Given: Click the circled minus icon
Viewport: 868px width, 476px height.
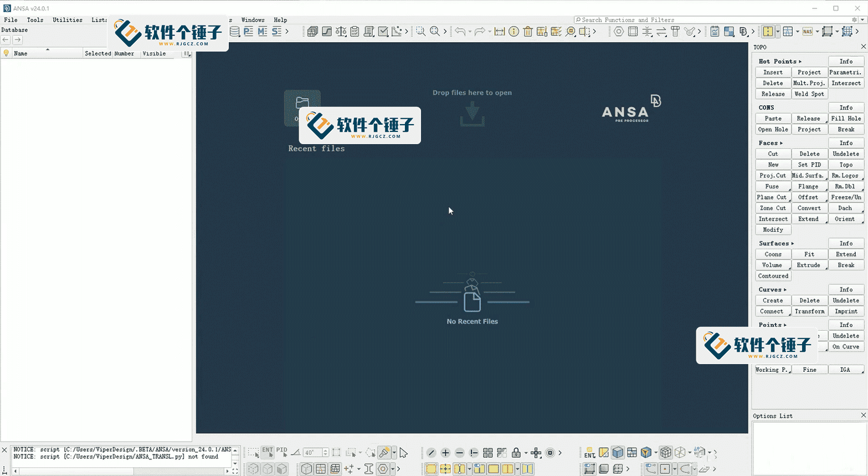Looking at the screenshot, I should (x=460, y=453).
